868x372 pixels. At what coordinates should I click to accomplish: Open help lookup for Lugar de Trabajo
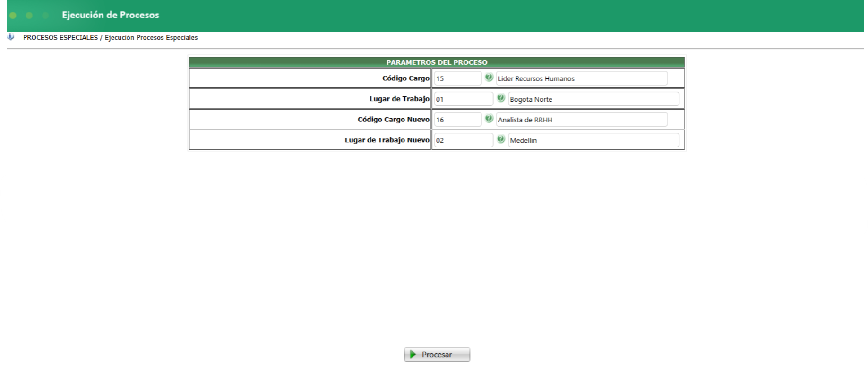[x=501, y=98]
